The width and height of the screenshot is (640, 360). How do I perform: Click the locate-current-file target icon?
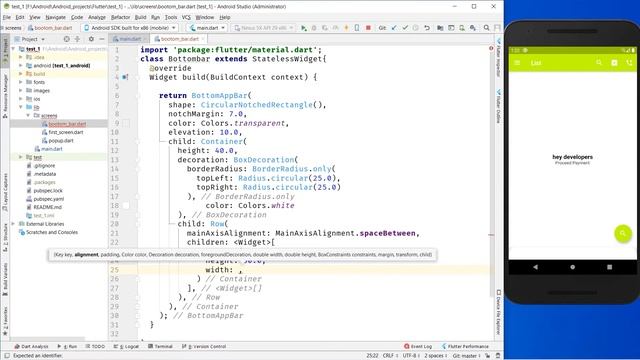coord(67,39)
